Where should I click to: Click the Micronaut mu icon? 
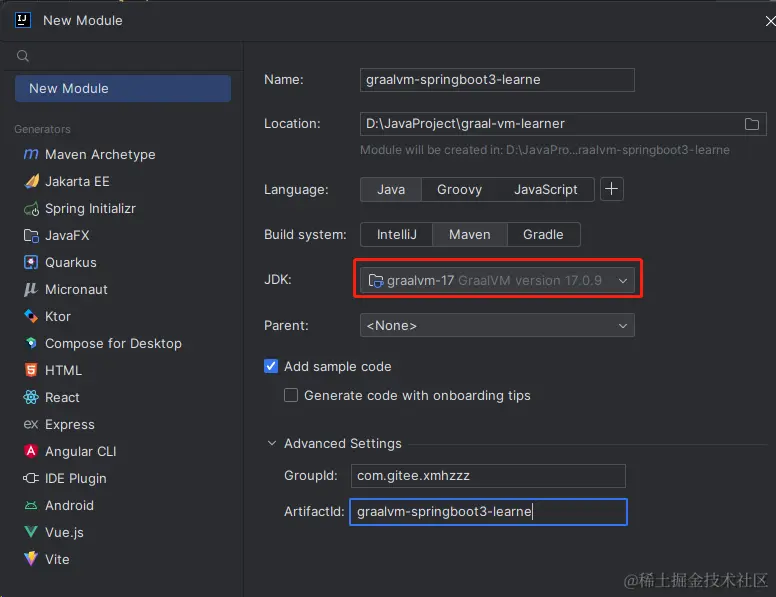(x=31, y=289)
